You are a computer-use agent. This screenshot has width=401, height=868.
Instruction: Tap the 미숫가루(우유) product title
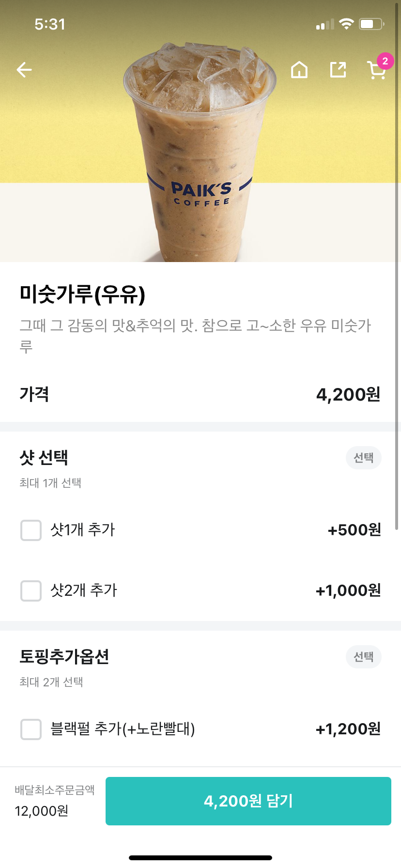82,294
